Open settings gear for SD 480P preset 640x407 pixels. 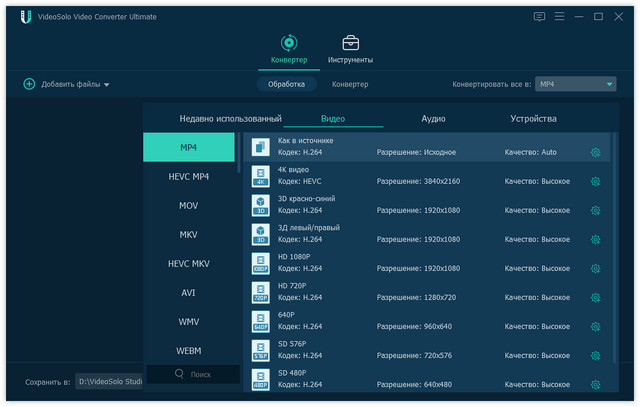[595, 385]
